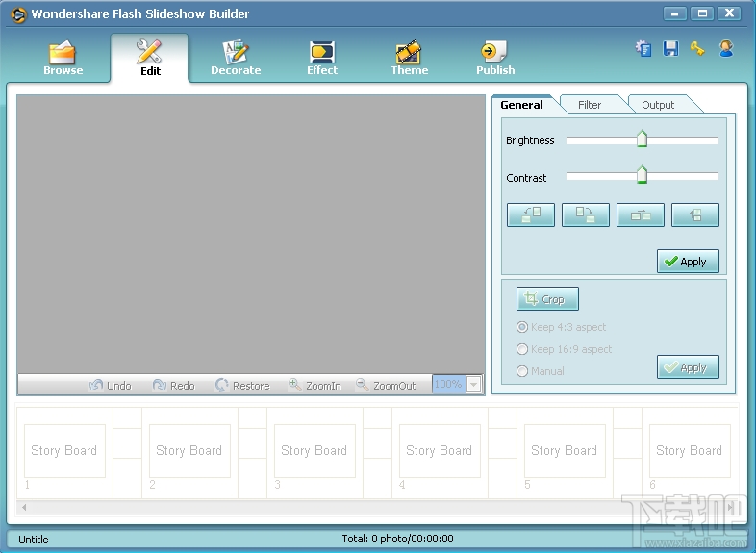Switch to the General tab

coord(521,105)
